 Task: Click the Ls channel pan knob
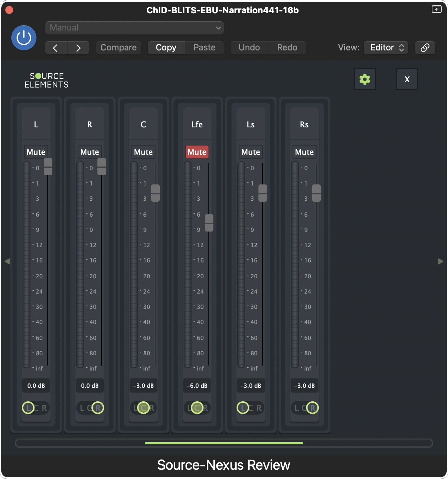point(243,408)
